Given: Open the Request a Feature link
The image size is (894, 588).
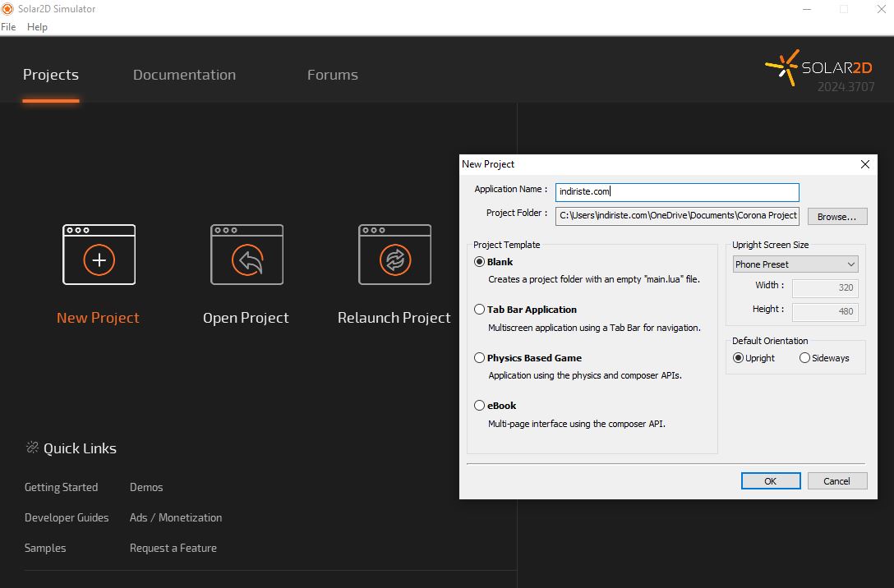Looking at the screenshot, I should point(173,548).
